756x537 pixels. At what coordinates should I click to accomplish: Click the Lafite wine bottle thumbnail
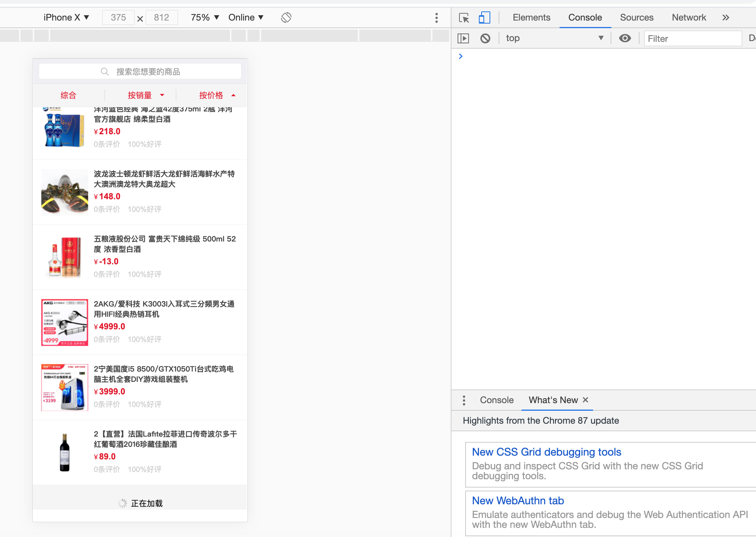click(64, 453)
